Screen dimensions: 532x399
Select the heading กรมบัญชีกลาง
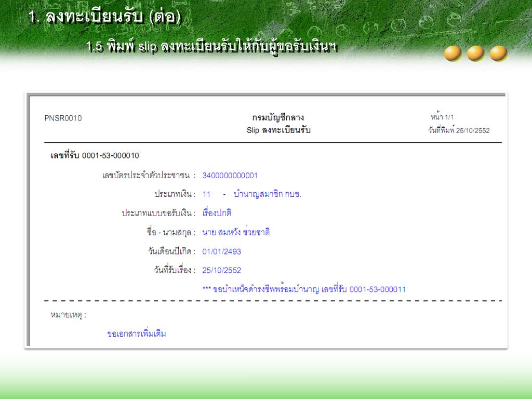(x=278, y=118)
